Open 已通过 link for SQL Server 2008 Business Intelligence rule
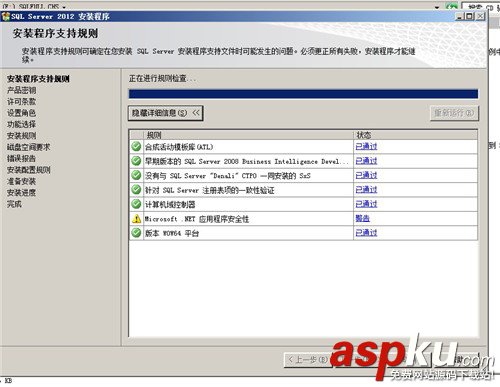This screenshot has width=500, height=387. pyautogui.click(x=366, y=161)
